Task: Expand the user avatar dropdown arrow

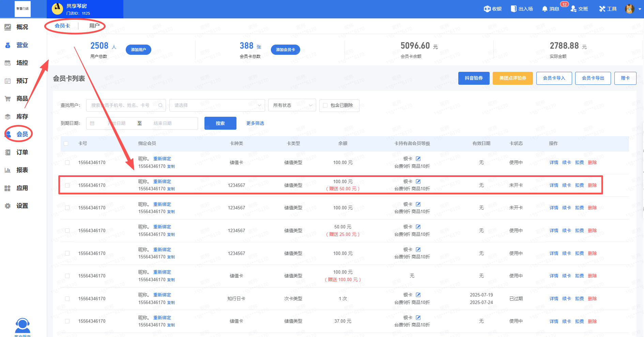Action: (x=639, y=9)
